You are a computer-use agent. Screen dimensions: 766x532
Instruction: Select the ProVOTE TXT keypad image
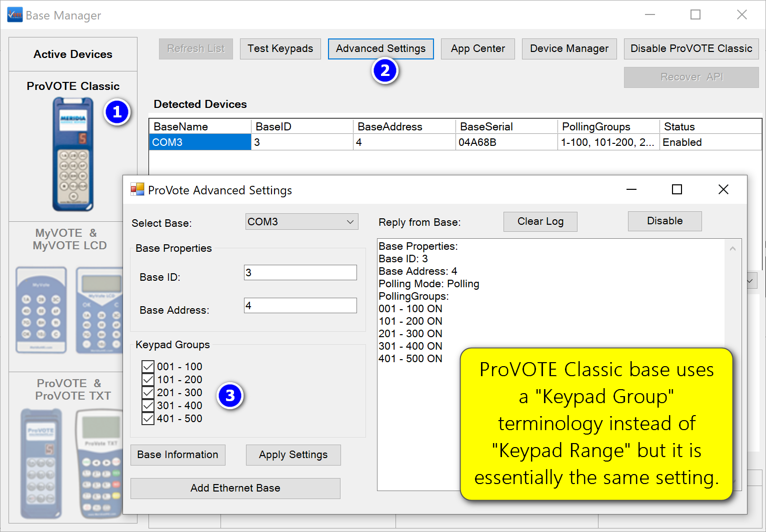point(99,464)
